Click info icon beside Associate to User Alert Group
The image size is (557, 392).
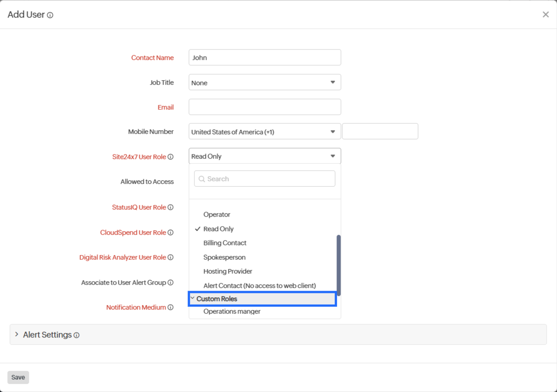click(x=170, y=283)
